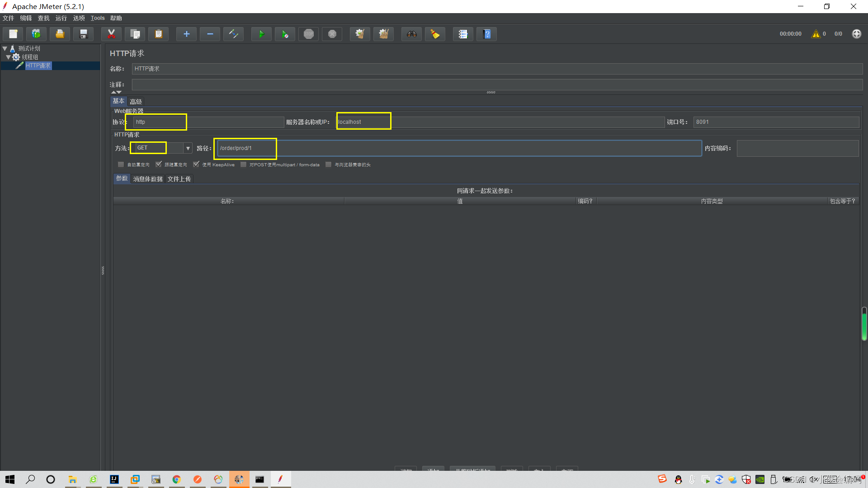This screenshot has width=868, height=488.
Task: Click the Stop test toolbar icon
Action: pyautogui.click(x=308, y=34)
